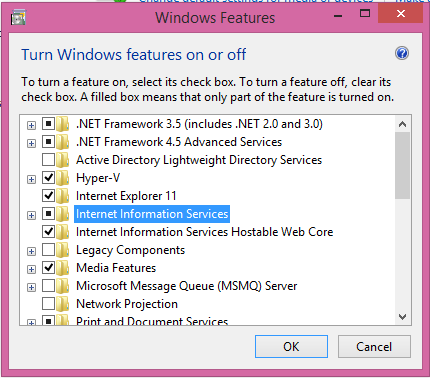The image size is (430, 378).
Task: Maximize the Windows Features window
Action: click(365, 13)
